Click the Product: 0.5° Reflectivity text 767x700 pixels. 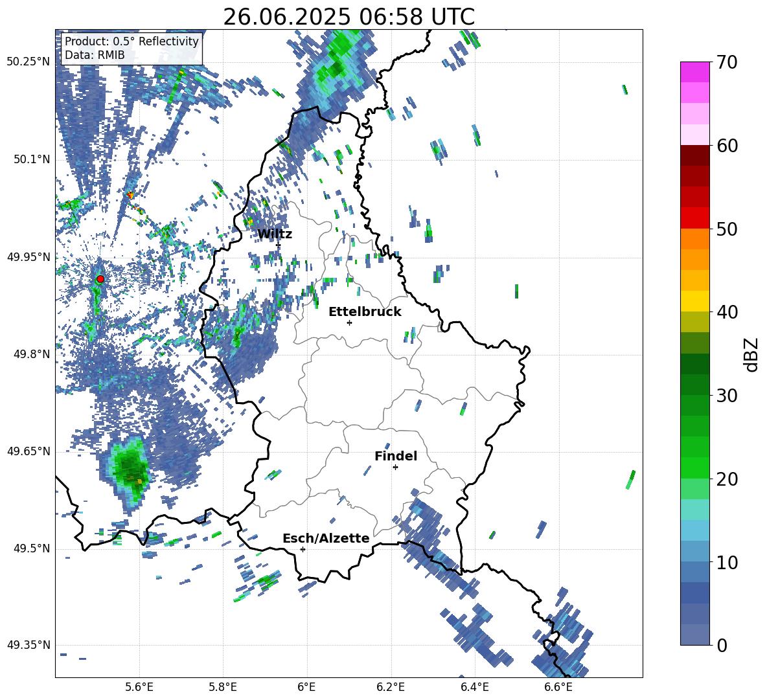[x=132, y=41]
